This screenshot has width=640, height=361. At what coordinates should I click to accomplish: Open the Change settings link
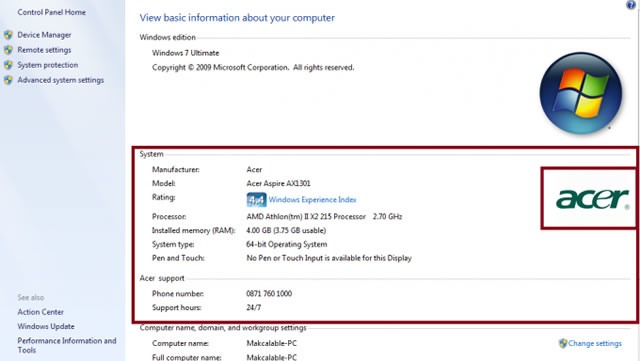[x=595, y=343]
